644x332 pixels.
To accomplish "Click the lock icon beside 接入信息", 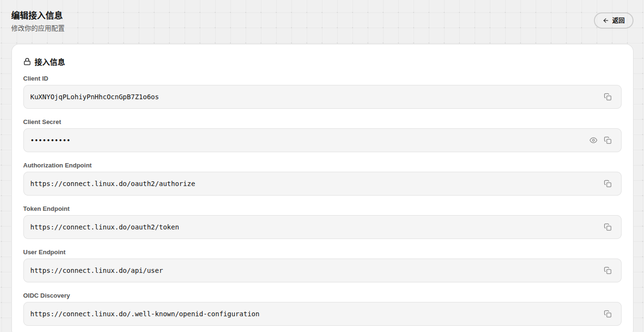I will coord(27,62).
